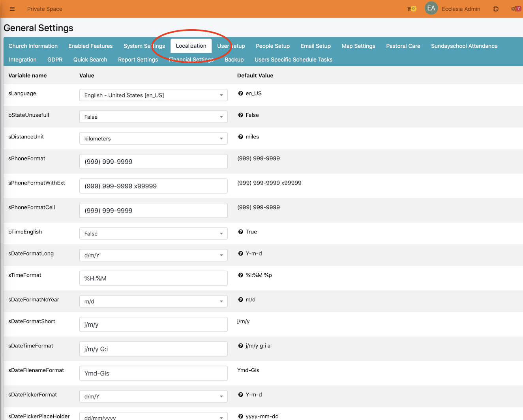
Task: Open the Integration tab
Action: tap(22, 60)
